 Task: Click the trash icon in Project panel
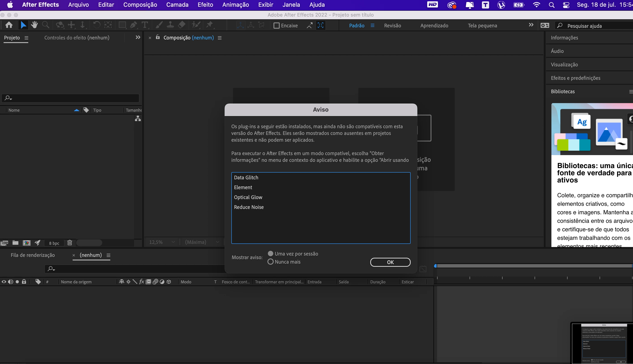[x=70, y=243]
